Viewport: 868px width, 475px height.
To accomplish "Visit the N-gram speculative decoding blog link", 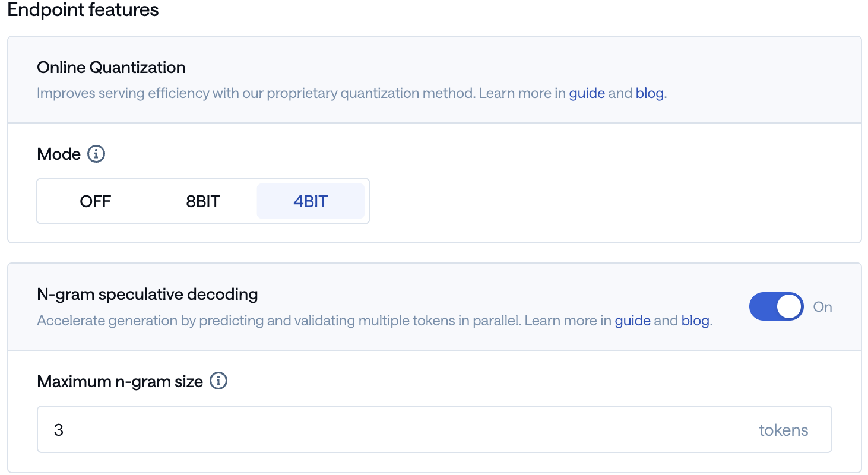I will pyautogui.click(x=695, y=321).
